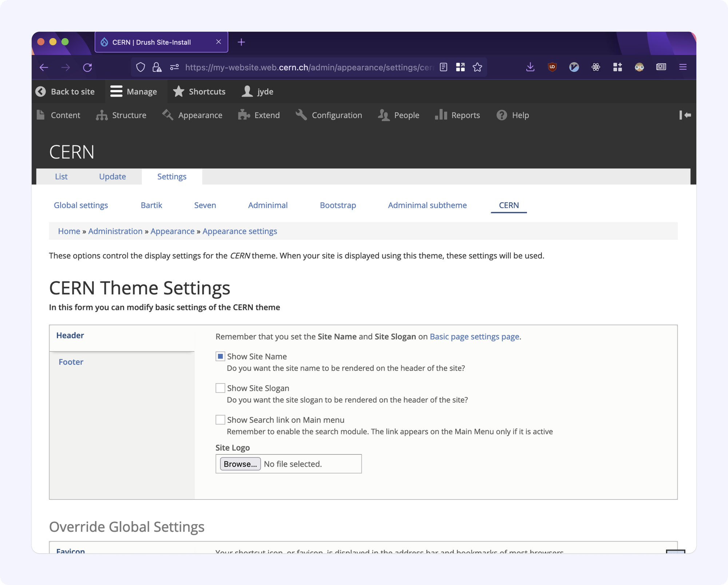
Task: Click the URL address bar field
Action: (x=309, y=67)
